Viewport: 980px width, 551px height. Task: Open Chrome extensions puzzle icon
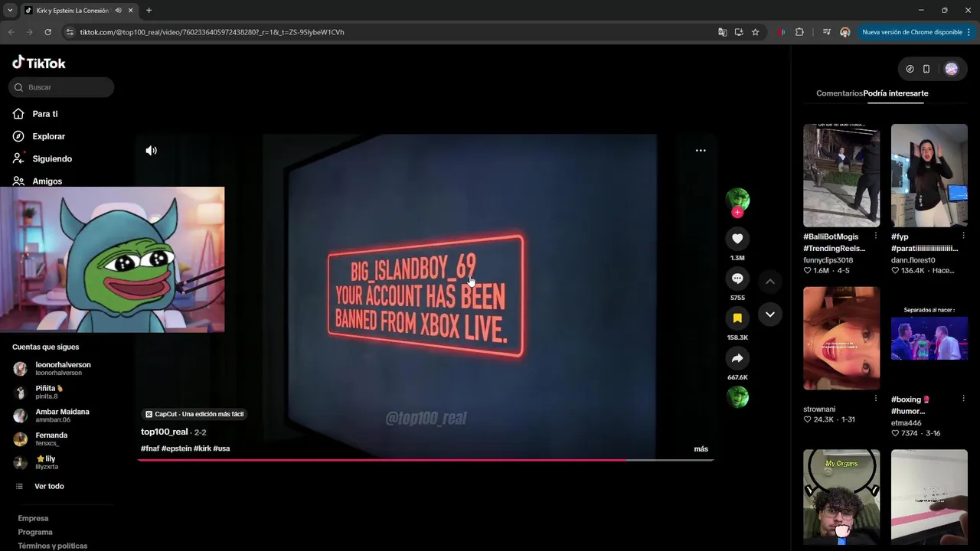point(799,32)
